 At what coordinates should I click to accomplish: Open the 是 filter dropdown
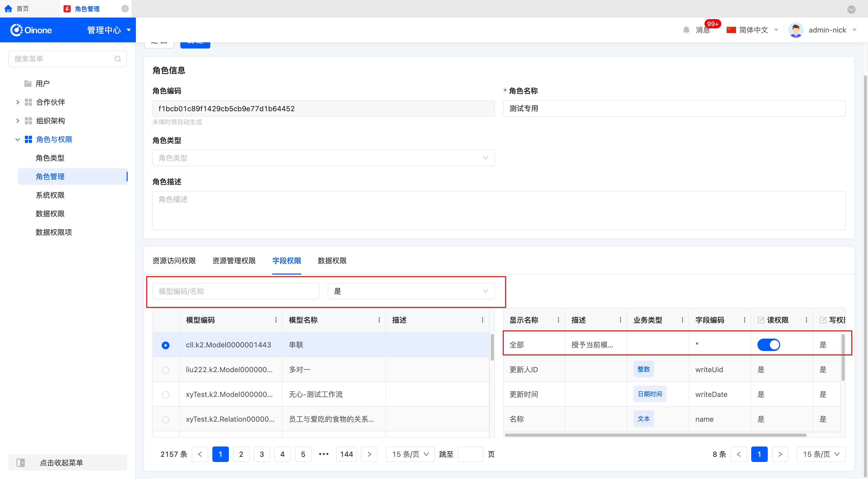(411, 291)
